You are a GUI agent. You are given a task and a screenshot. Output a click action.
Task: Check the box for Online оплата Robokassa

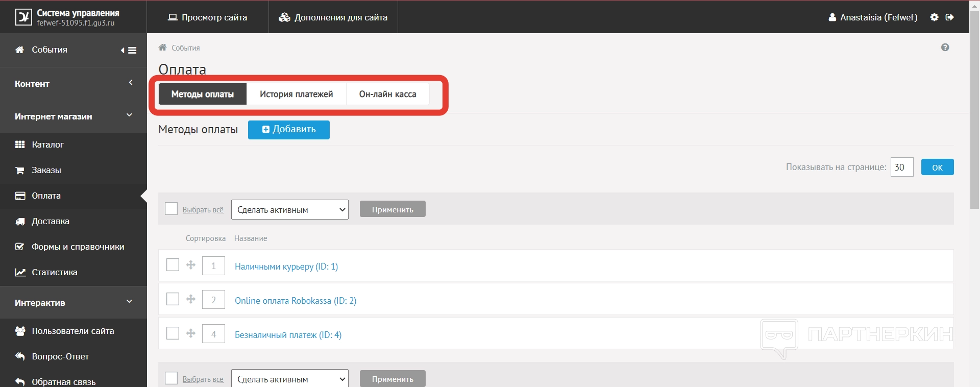click(173, 299)
